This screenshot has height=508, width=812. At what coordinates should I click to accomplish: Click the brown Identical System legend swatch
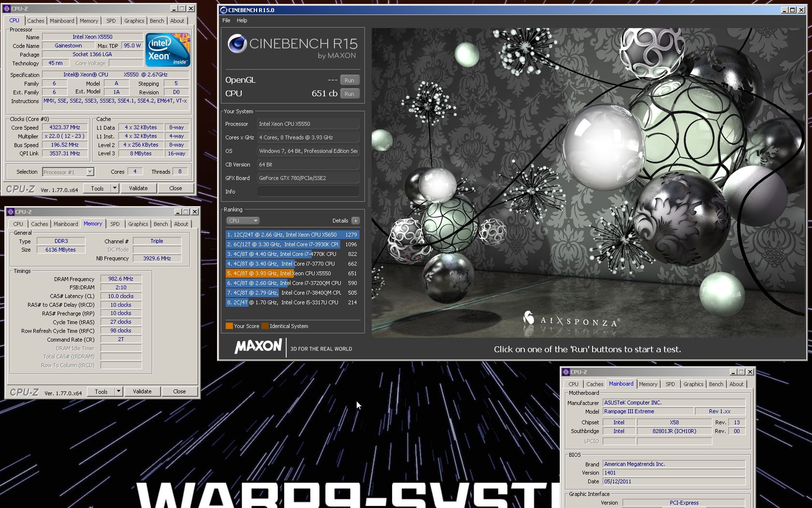pos(265,326)
